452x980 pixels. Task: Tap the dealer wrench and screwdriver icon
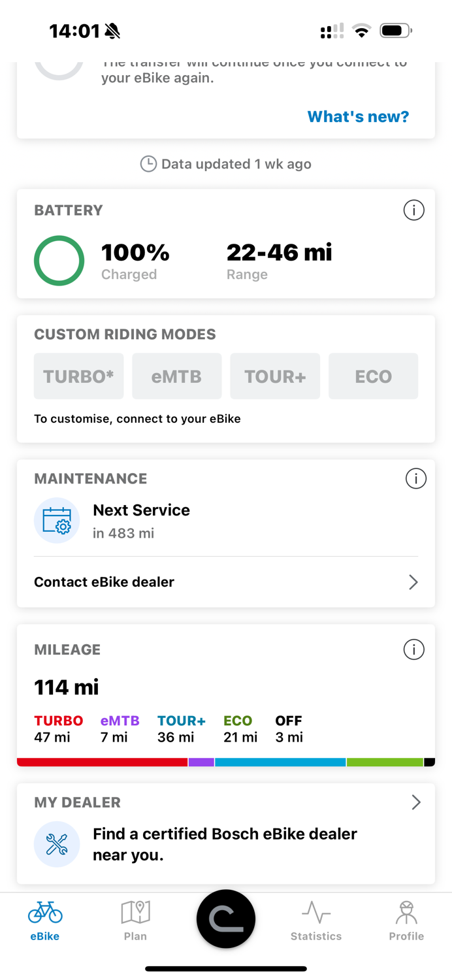click(x=57, y=844)
